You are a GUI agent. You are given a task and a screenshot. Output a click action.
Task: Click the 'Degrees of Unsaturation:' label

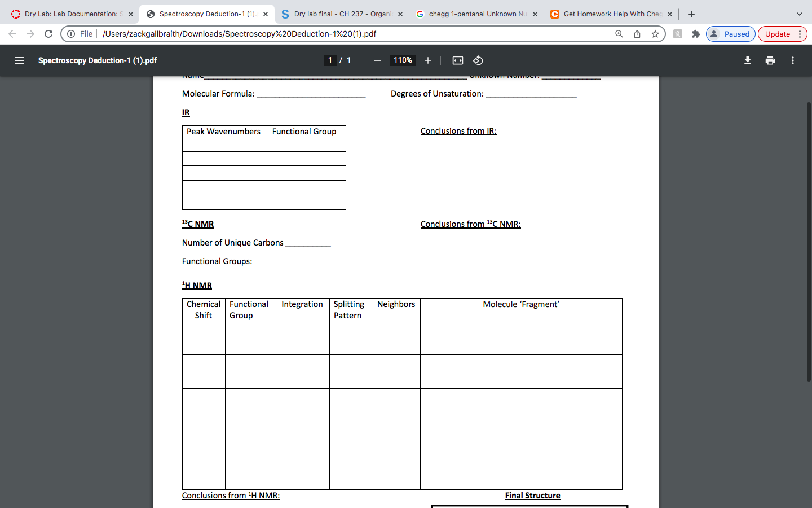point(437,94)
